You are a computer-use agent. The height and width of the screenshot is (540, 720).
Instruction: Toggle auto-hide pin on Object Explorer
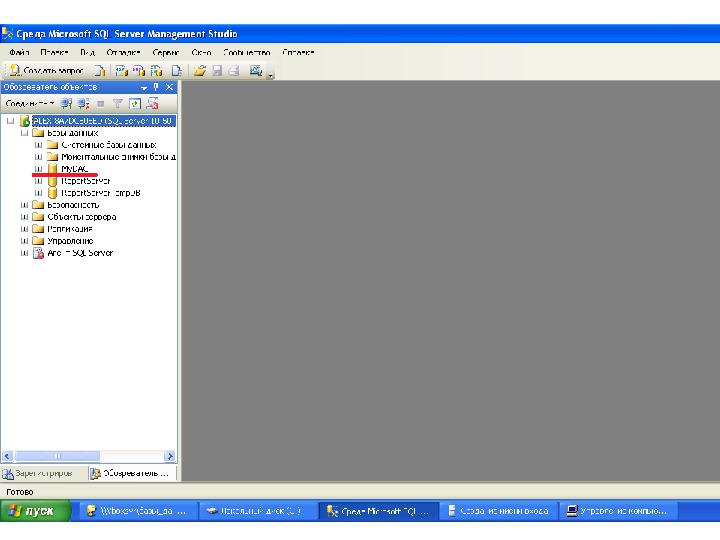156,87
